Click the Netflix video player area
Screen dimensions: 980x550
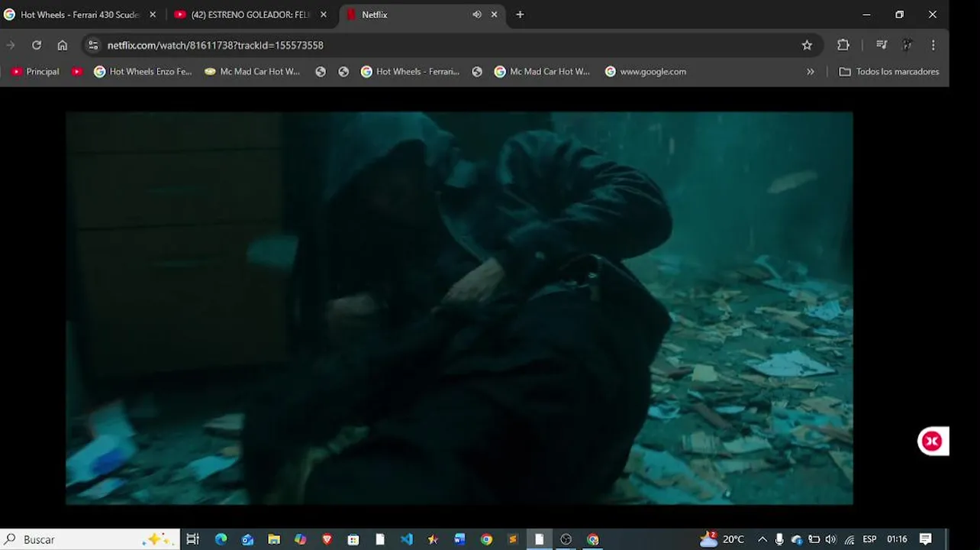459,308
